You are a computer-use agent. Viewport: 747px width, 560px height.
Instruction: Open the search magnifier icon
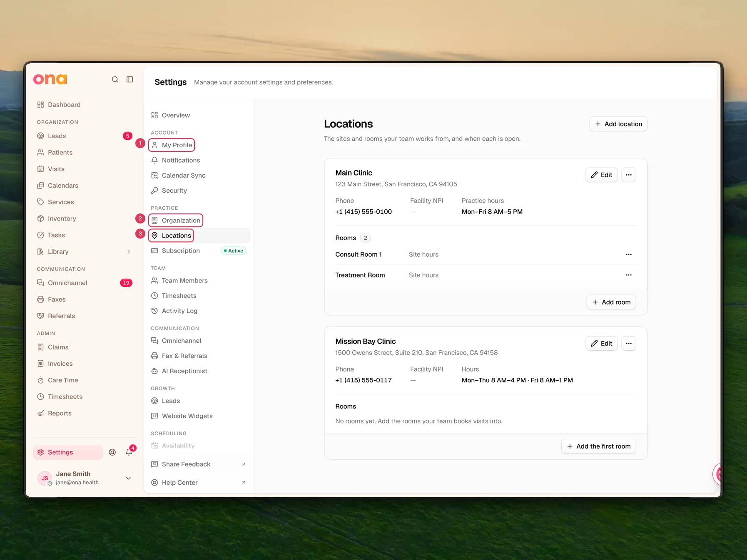point(115,79)
